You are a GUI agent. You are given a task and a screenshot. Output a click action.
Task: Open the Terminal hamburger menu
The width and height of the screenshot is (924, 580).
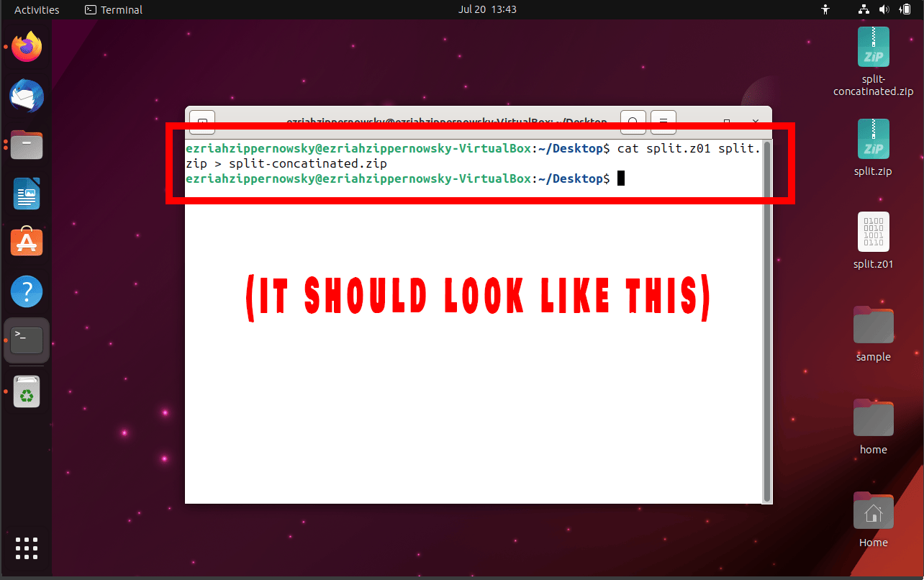click(x=663, y=122)
